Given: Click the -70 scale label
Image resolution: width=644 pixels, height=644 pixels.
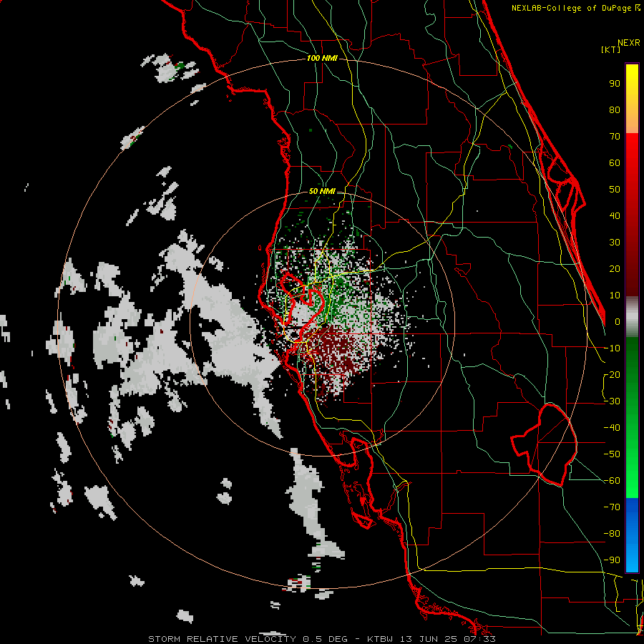Looking at the screenshot, I should (612, 507).
